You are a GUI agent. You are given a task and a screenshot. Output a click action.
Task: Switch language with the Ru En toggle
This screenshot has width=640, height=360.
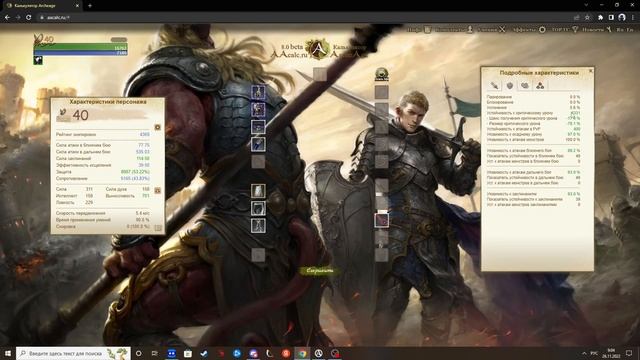click(x=625, y=29)
